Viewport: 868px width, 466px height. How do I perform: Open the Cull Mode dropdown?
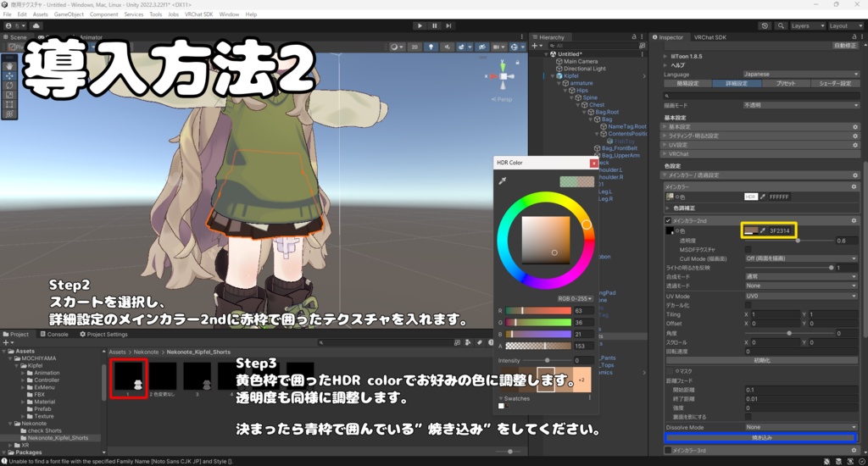(x=801, y=258)
